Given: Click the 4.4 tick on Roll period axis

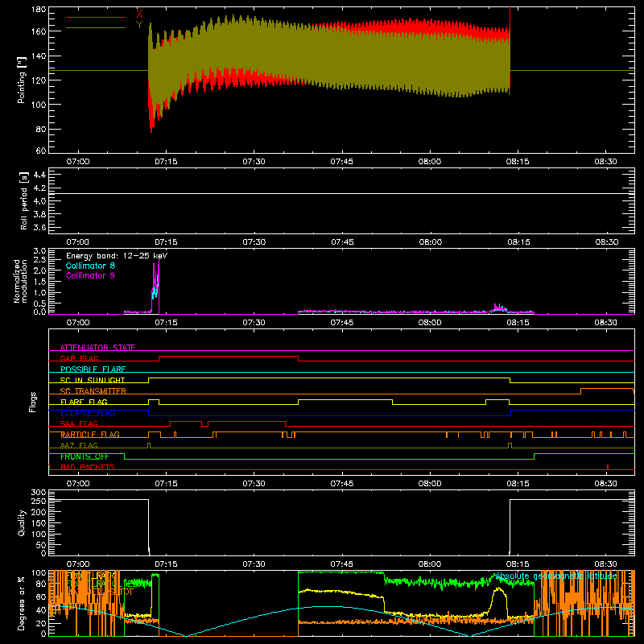Looking at the screenshot, I should [39, 175].
